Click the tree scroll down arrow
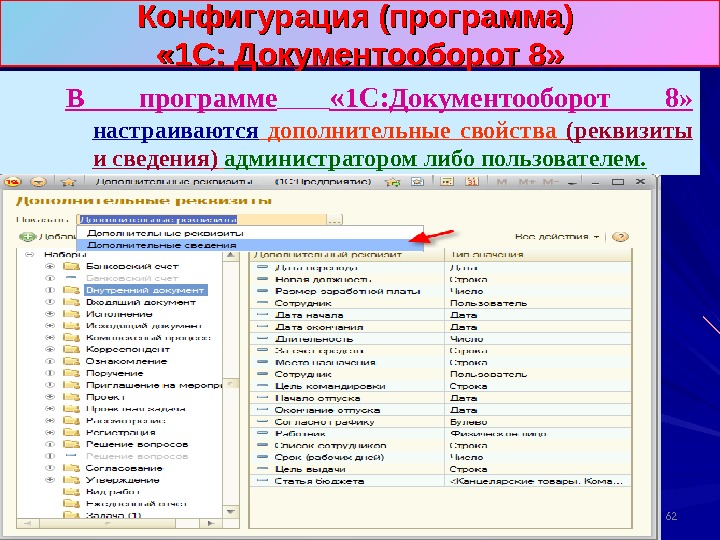720x540 pixels. tap(231, 511)
